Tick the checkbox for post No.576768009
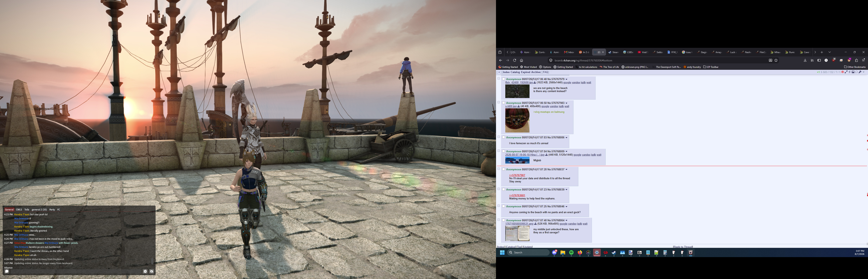The image size is (868, 279). click(x=503, y=151)
